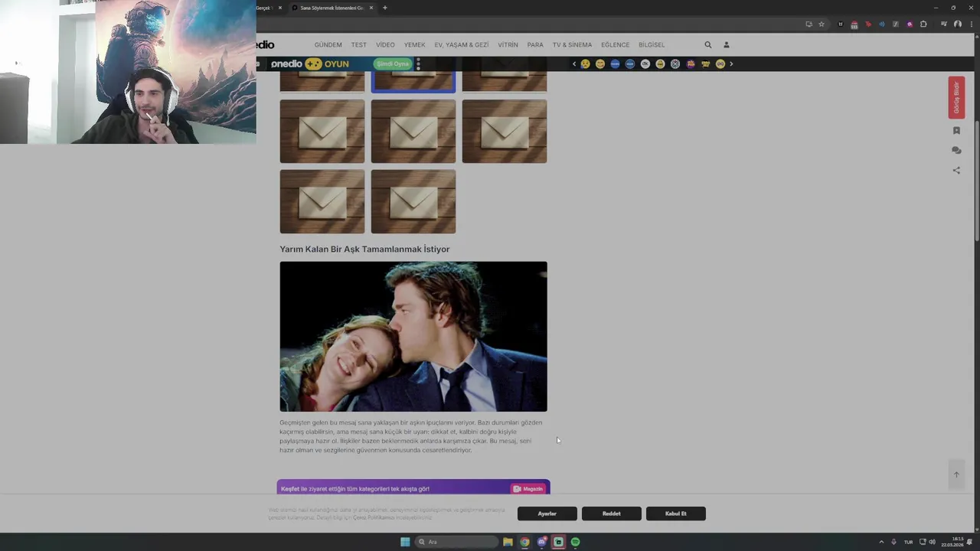The width and height of the screenshot is (980, 551).
Task: Click Kabul Et to accept cookies
Action: [675, 514]
